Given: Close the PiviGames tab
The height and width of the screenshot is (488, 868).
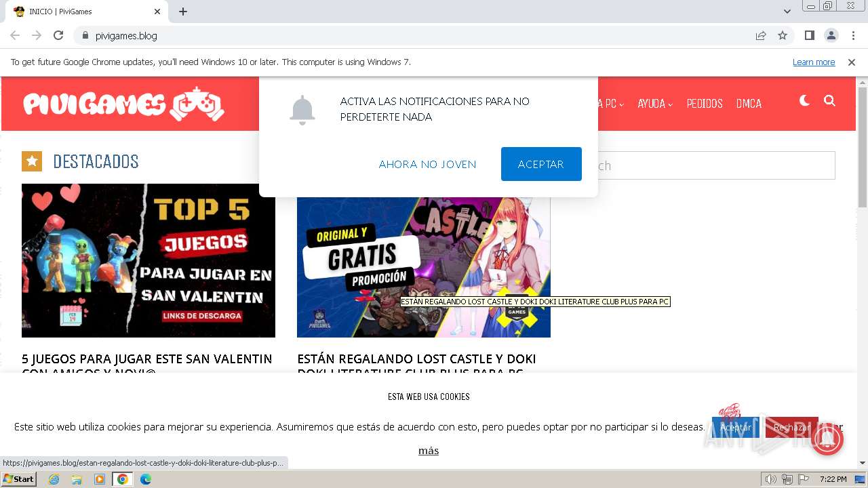Looking at the screenshot, I should pos(157,12).
